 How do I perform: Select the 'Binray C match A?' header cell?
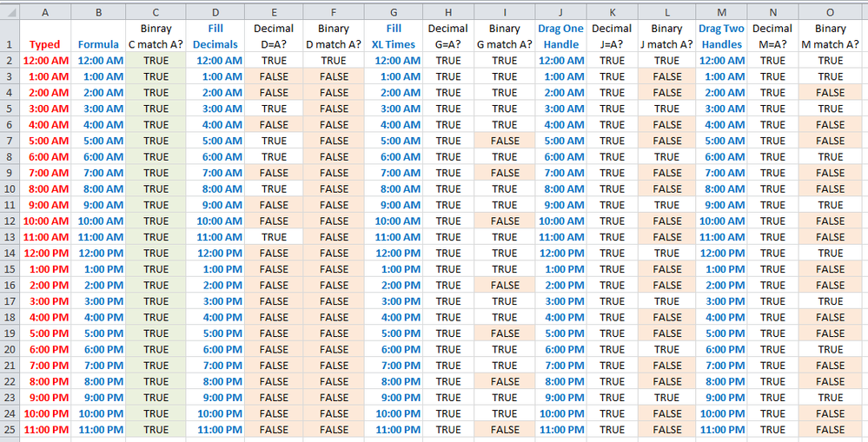[156, 36]
